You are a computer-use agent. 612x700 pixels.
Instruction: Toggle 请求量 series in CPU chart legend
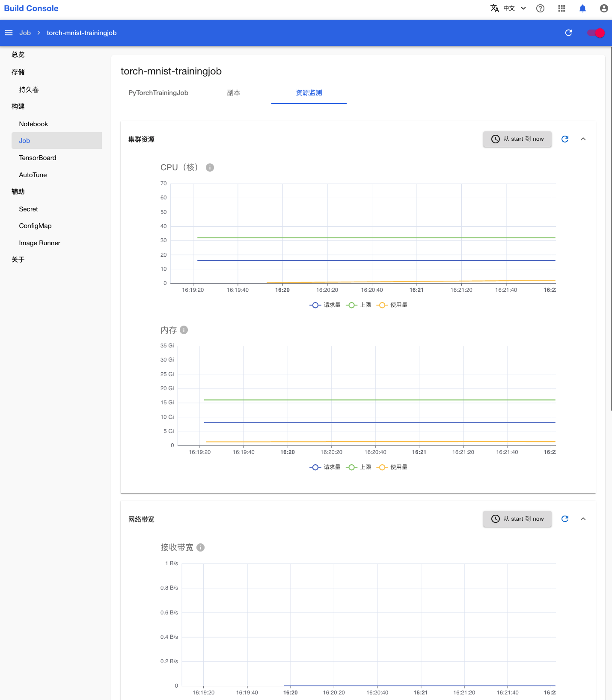coord(325,305)
